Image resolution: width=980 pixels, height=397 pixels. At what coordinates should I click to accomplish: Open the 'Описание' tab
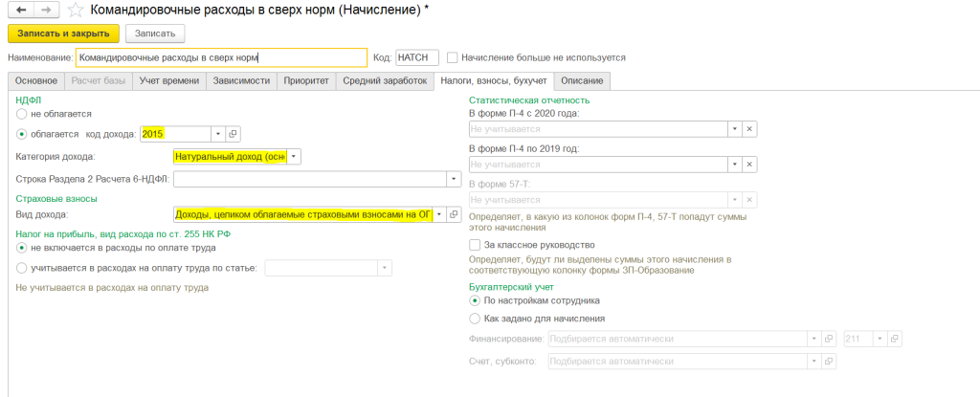[x=581, y=81]
